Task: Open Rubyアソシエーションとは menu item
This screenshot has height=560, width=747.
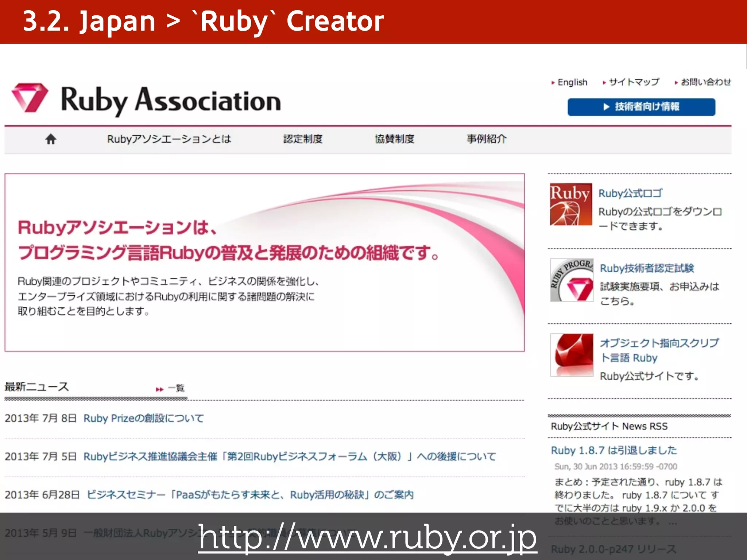Action: 169,139
